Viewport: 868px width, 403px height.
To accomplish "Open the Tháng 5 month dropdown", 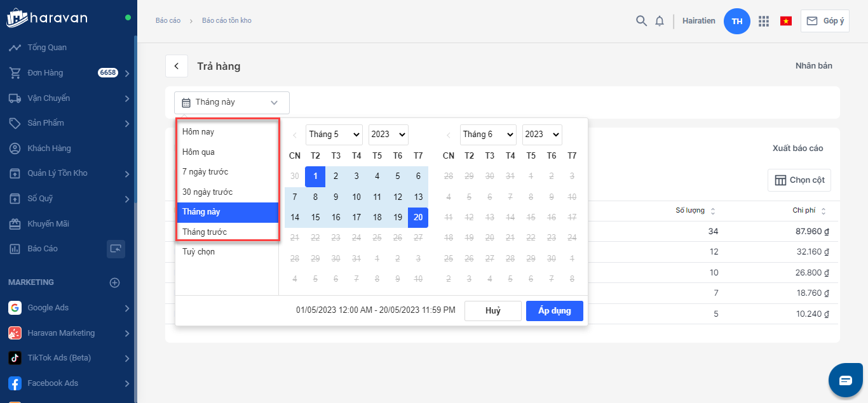I will pyautogui.click(x=334, y=135).
